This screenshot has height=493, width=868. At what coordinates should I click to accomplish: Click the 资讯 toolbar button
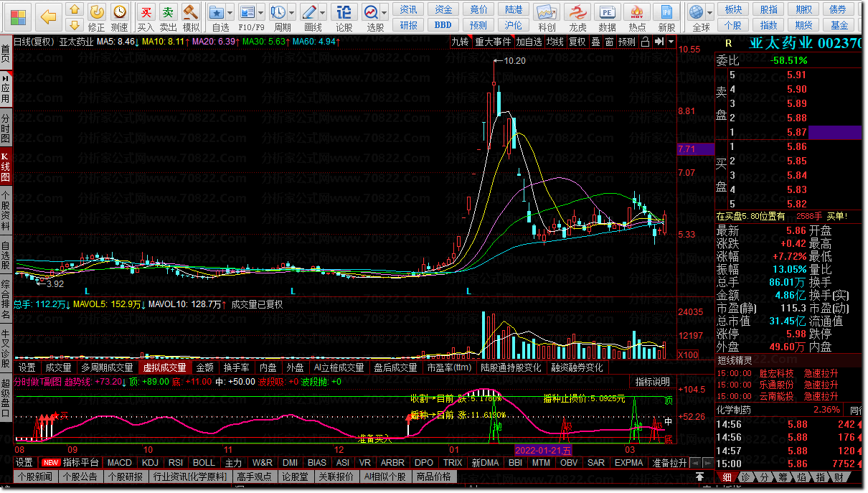click(x=408, y=9)
